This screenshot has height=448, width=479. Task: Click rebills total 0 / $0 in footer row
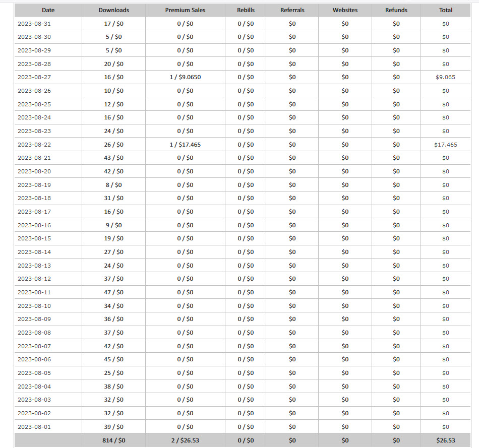pos(246,440)
